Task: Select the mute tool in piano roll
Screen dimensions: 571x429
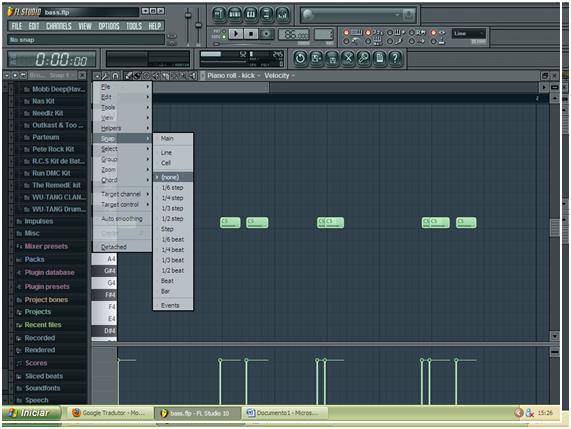Action: click(155, 76)
